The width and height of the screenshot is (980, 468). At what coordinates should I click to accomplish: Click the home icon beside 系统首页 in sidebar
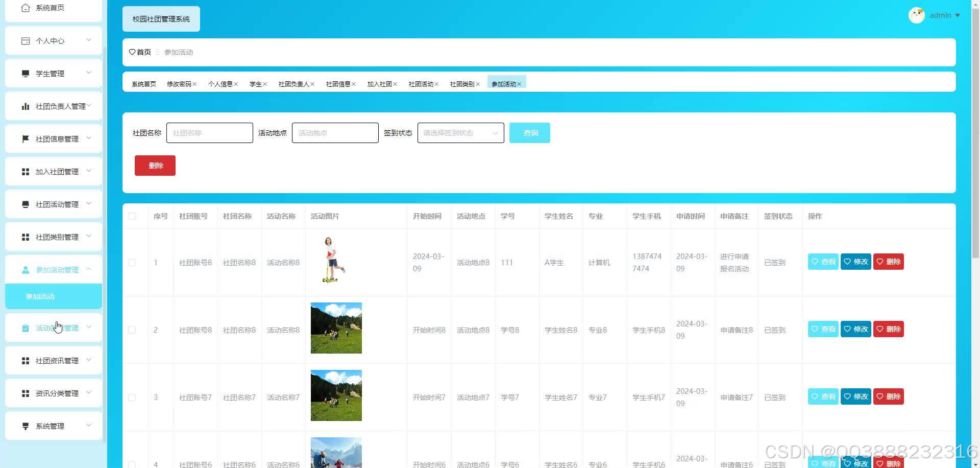tap(26, 8)
